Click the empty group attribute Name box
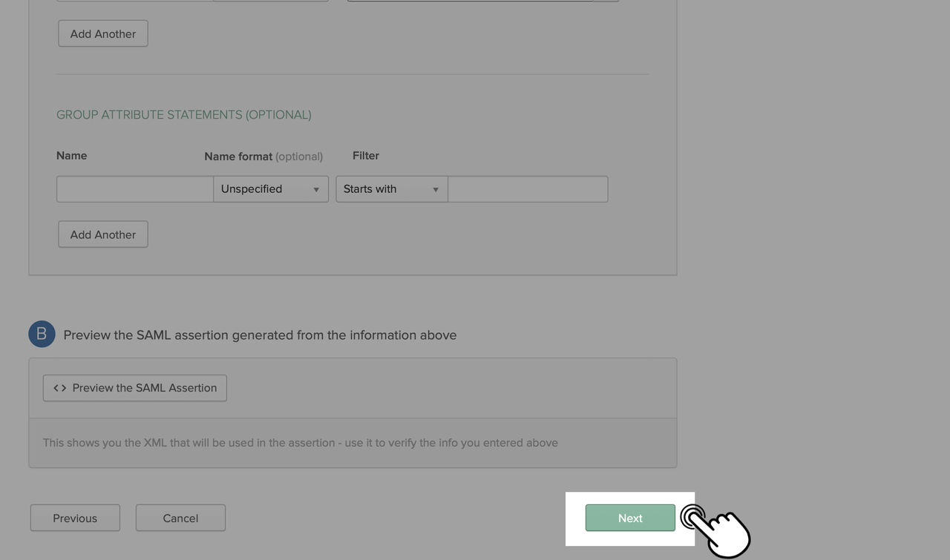This screenshot has height=560, width=950. click(x=134, y=189)
